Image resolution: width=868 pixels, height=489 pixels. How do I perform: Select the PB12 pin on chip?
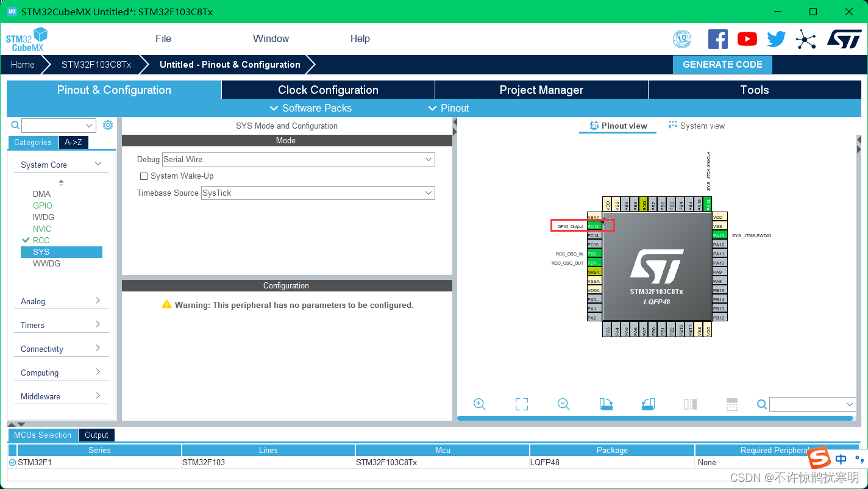720,318
